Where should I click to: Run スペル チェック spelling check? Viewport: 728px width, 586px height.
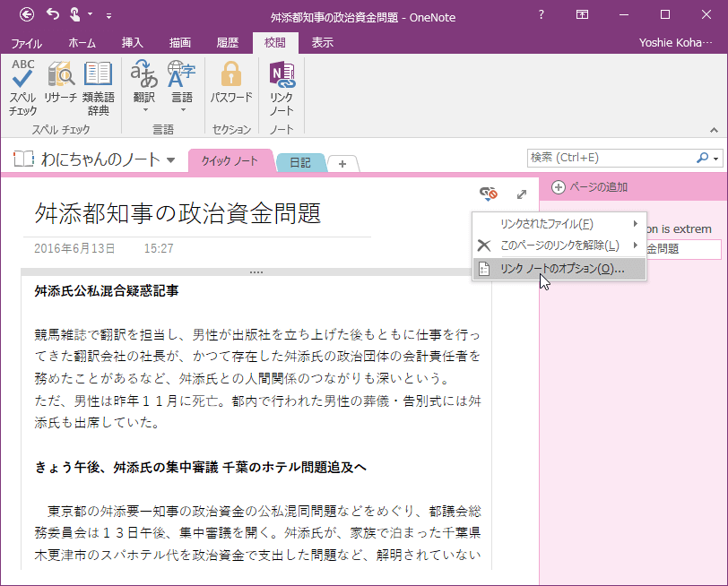[22, 87]
